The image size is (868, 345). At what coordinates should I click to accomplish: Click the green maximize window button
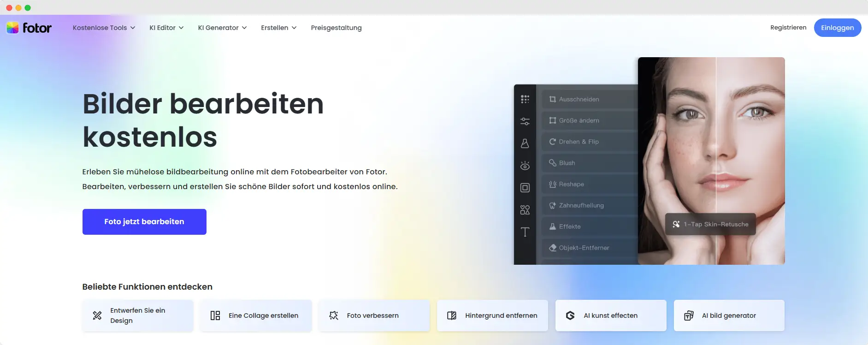tap(28, 8)
